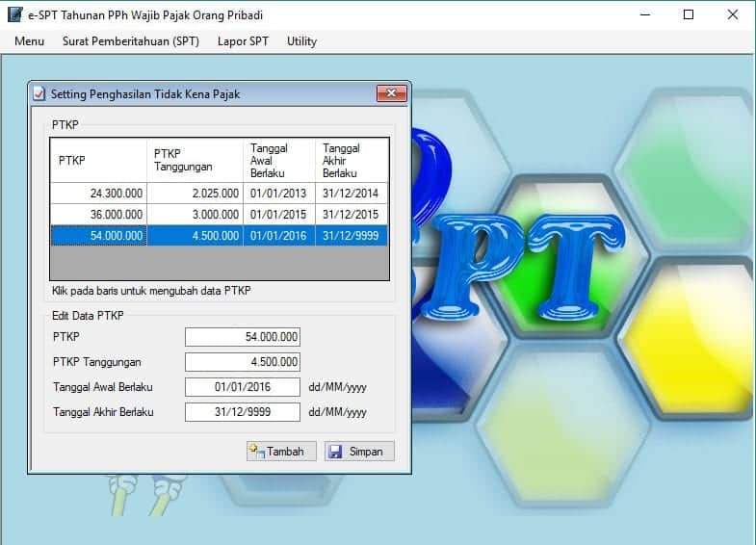The height and width of the screenshot is (545, 756).
Task: Minimize the e-SPT main window
Action: pos(645,15)
